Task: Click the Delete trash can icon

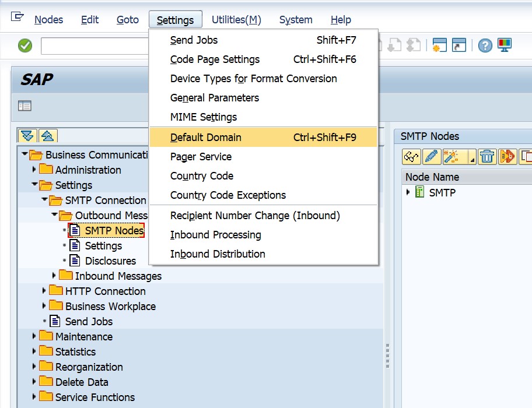Action: tap(487, 157)
